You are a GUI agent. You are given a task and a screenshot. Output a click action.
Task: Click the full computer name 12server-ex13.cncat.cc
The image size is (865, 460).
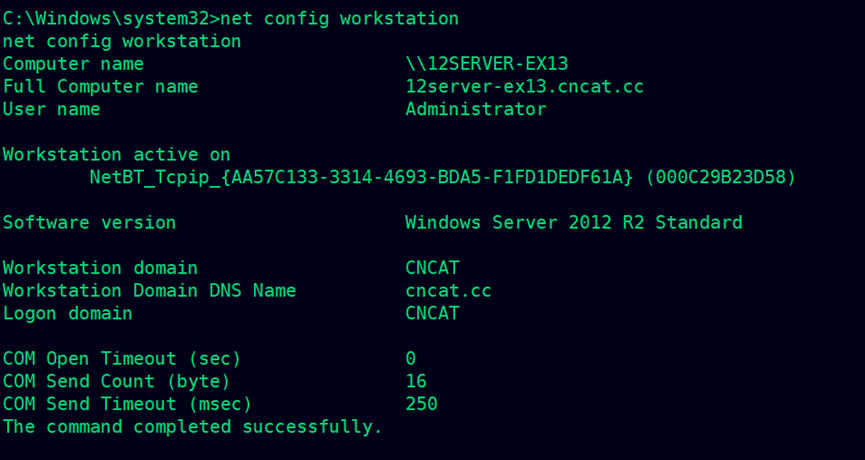[x=525, y=87]
